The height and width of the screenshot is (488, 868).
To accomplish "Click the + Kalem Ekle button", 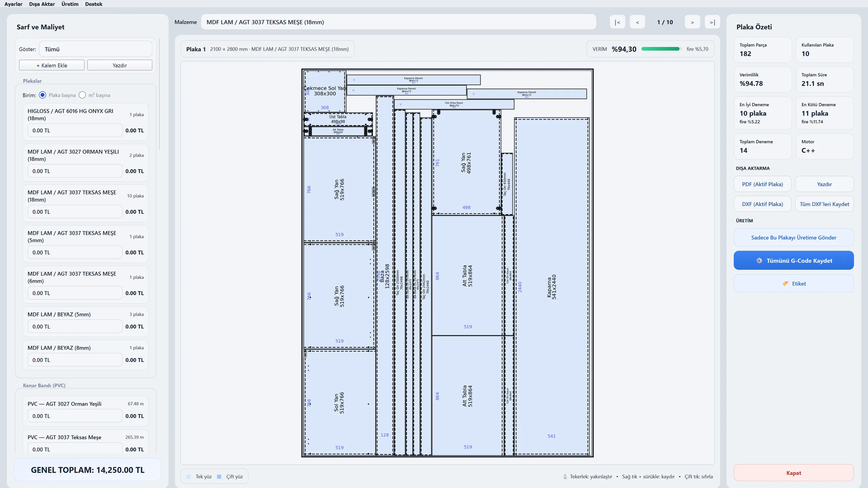I will (52, 65).
